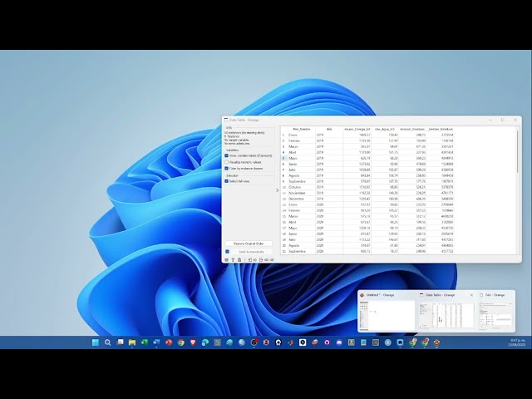Click Restore Original Order button
Image resolution: width=532 pixels, height=399 pixels.
(x=249, y=244)
